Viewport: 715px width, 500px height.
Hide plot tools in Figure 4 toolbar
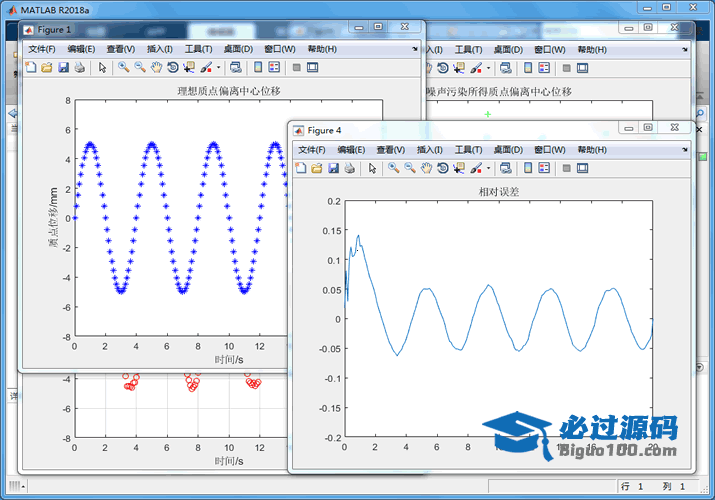pyautogui.click(x=566, y=168)
